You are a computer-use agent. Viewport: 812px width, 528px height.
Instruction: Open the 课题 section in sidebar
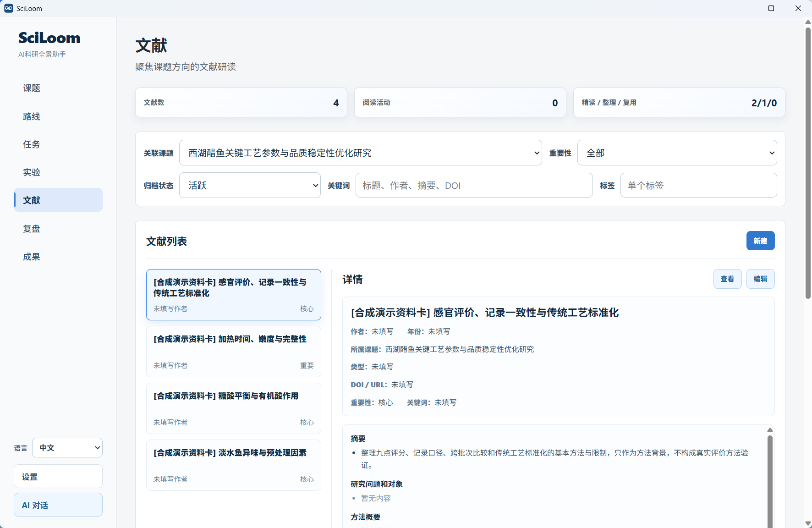(x=58, y=88)
